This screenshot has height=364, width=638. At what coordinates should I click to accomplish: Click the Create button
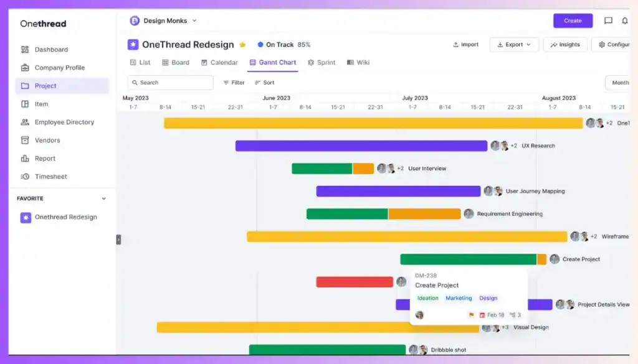573,21
